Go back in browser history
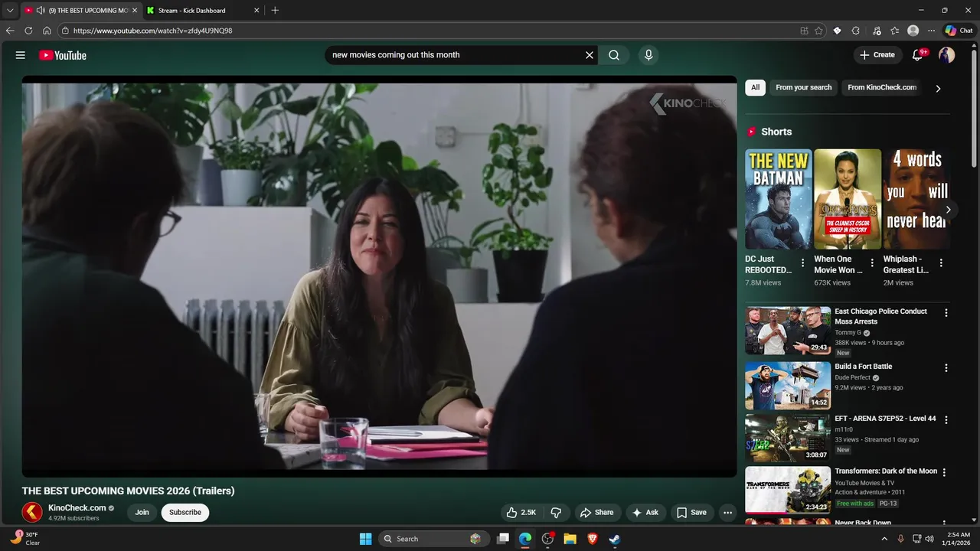The image size is (980, 551). tap(10, 31)
